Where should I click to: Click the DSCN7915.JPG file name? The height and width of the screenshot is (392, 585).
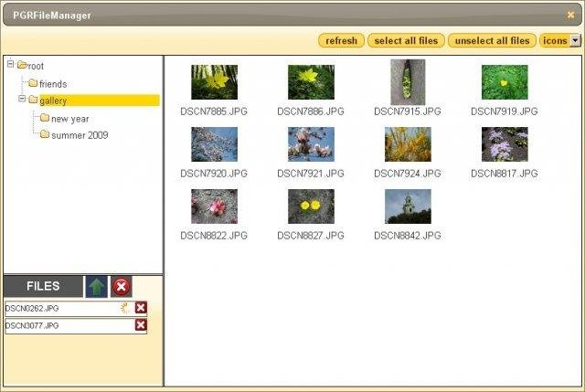[x=408, y=111]
